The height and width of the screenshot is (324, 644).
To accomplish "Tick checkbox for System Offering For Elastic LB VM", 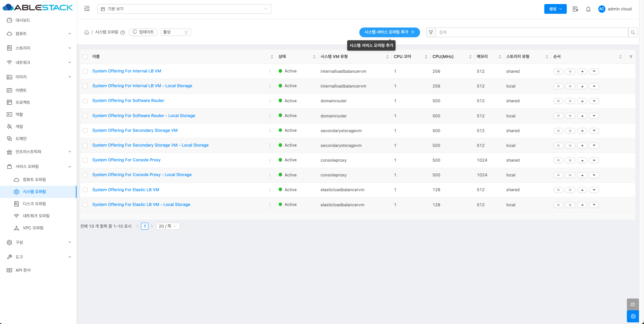I will (x=85, y=190).
